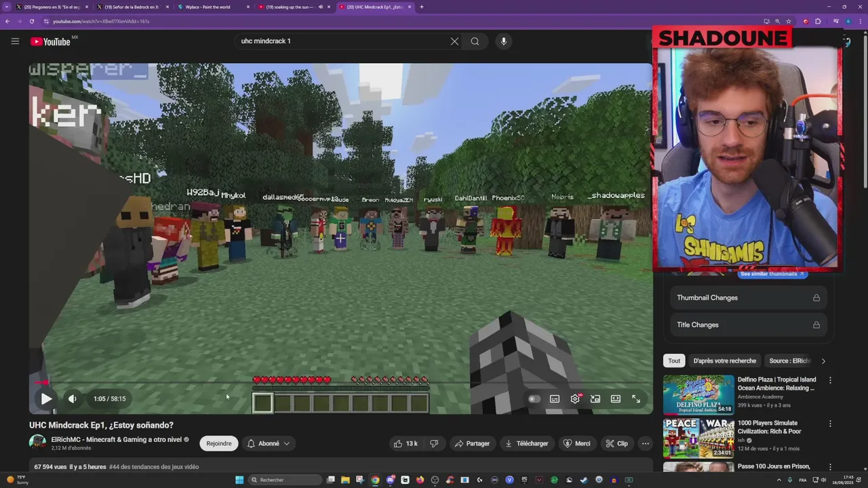Image resolution: width=868 pixels, height=488 pixels.
Task: Click the taskbar Rechercher search box
Action: click(x=283, y=480)
